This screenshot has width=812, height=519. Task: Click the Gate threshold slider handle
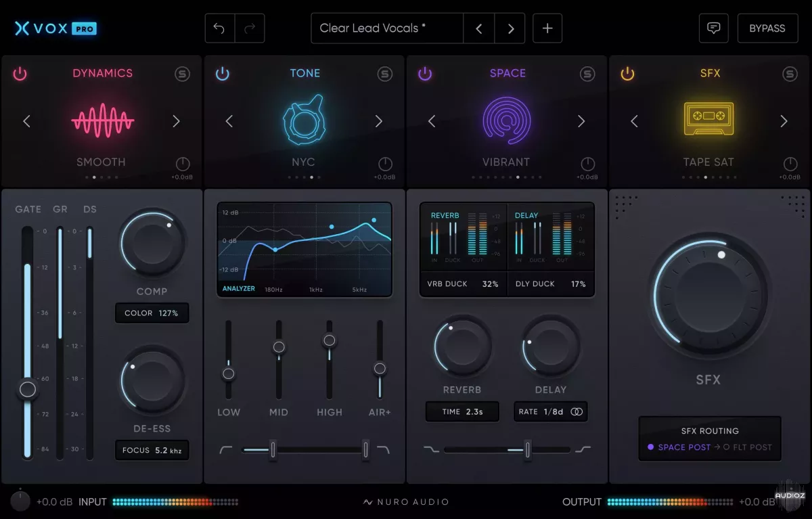28,389
